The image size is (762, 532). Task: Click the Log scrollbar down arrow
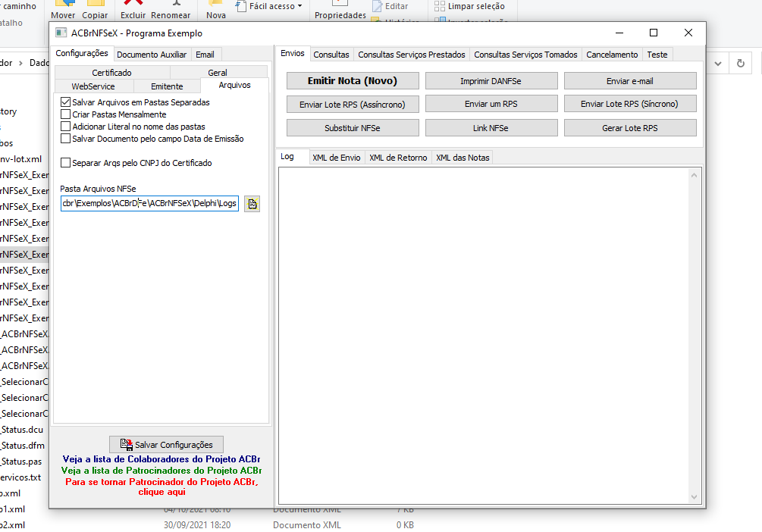[x=694, y=496]
